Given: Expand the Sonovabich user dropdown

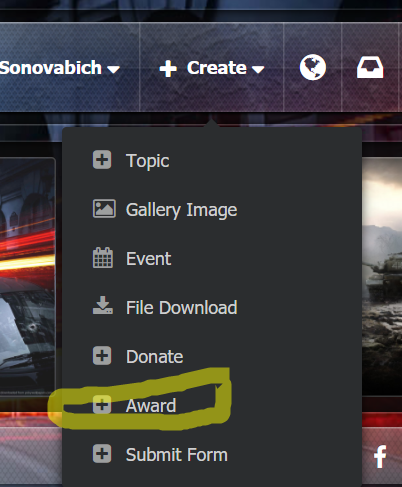Looking at the screenshot, I should (x=60, y=68).
